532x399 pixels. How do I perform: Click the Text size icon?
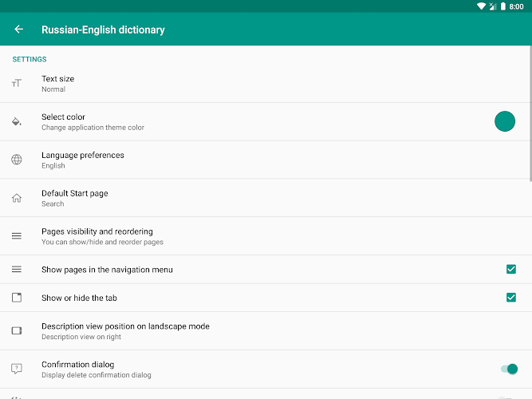coord(16,83)
